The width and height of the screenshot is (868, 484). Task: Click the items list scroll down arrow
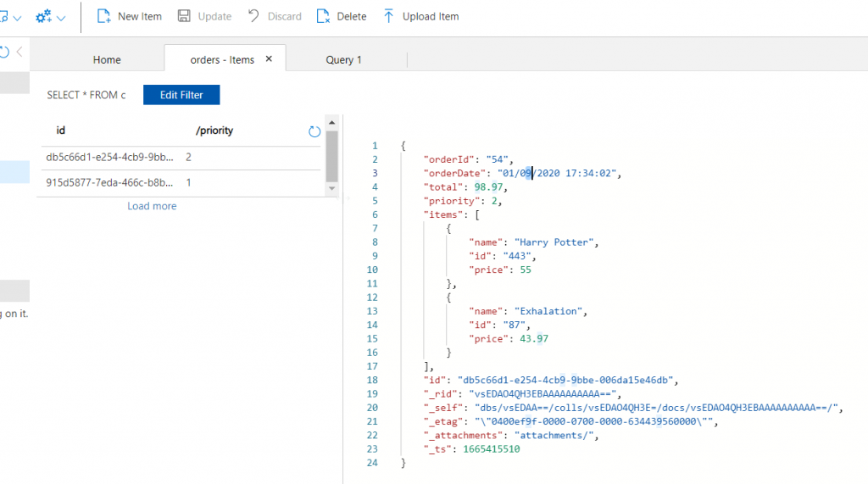(x=331, y=188)
